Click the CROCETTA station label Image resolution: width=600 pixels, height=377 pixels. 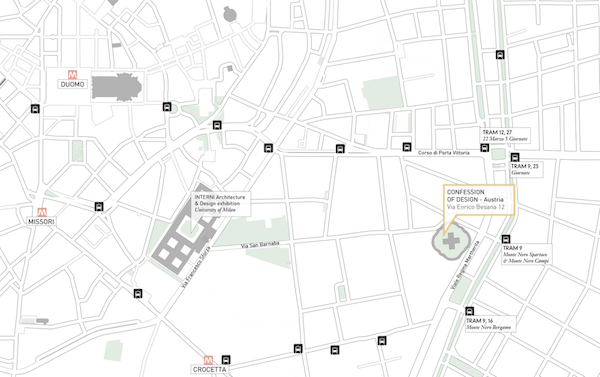tap(209, 369)
